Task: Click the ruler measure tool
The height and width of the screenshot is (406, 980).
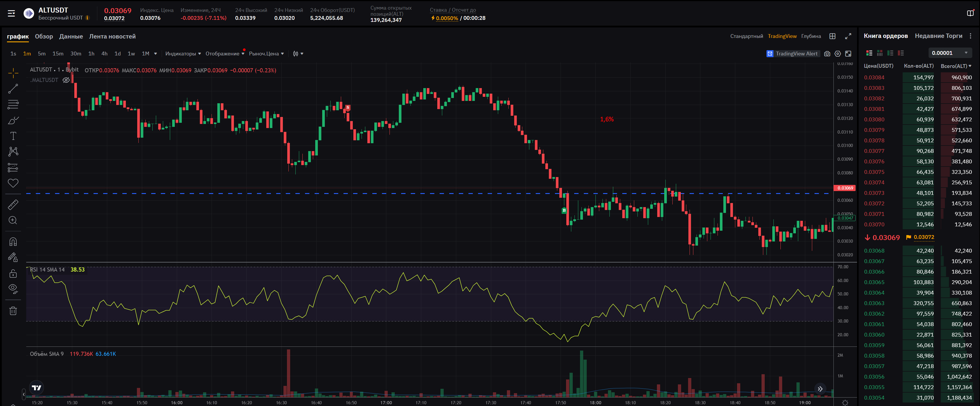Action: pyautogui.click(x=13, y=205)
